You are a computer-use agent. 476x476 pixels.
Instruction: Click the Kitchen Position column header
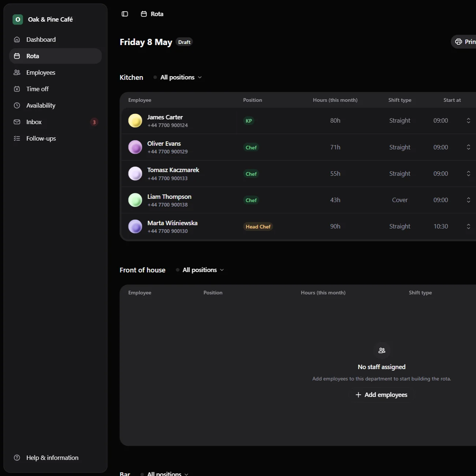click(253, 100)
